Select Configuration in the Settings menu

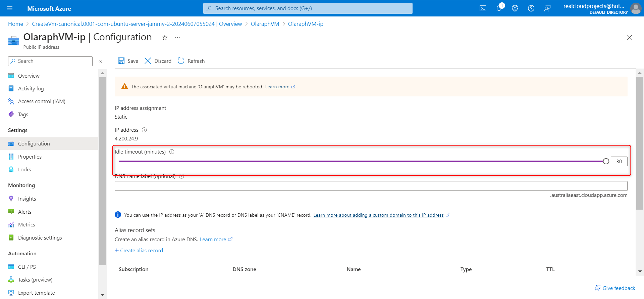tap(49, 144)
